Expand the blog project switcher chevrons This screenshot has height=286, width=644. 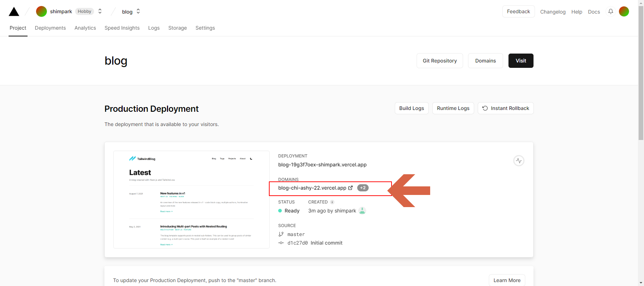coord(138,11)
